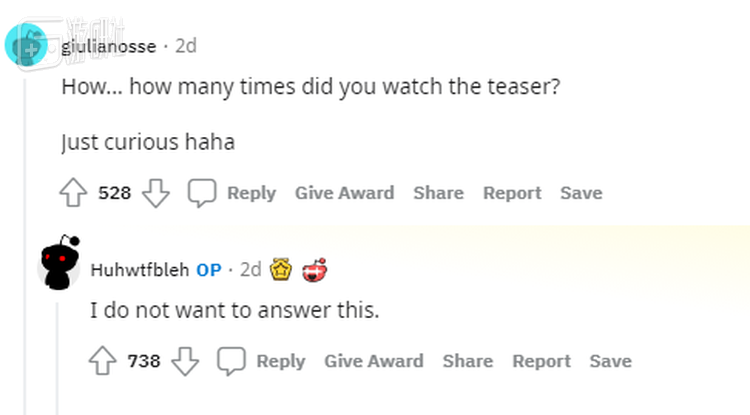Click speech bubble icon on giulianosse's comment

[203, 193]
